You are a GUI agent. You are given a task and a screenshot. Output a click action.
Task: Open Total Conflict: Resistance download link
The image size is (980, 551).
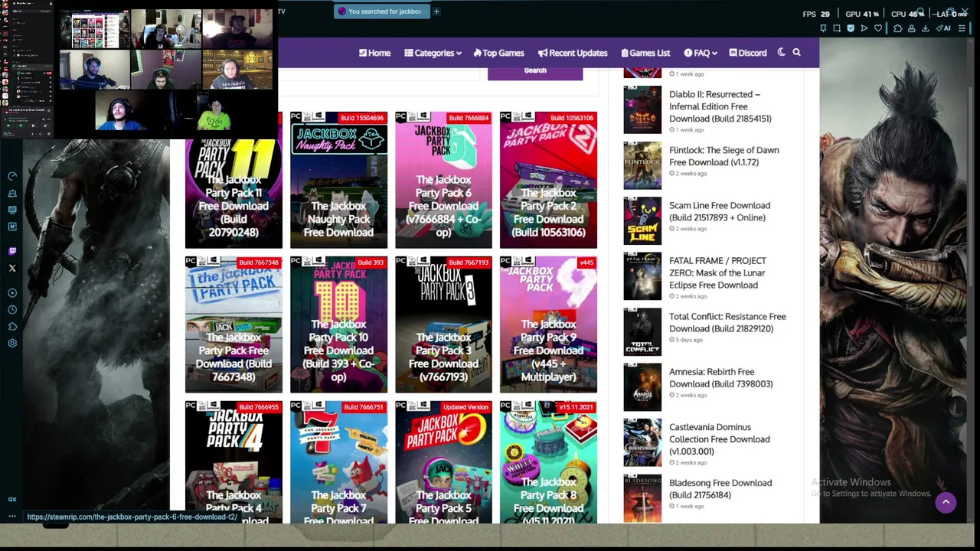coord(727,322)
